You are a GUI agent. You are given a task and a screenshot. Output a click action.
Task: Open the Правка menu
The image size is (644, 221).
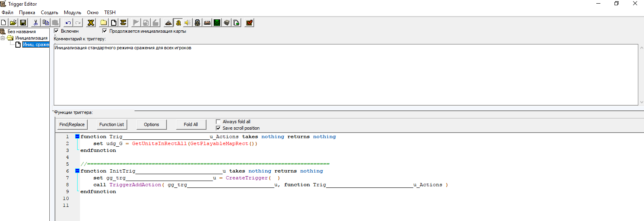coord(27,13)
